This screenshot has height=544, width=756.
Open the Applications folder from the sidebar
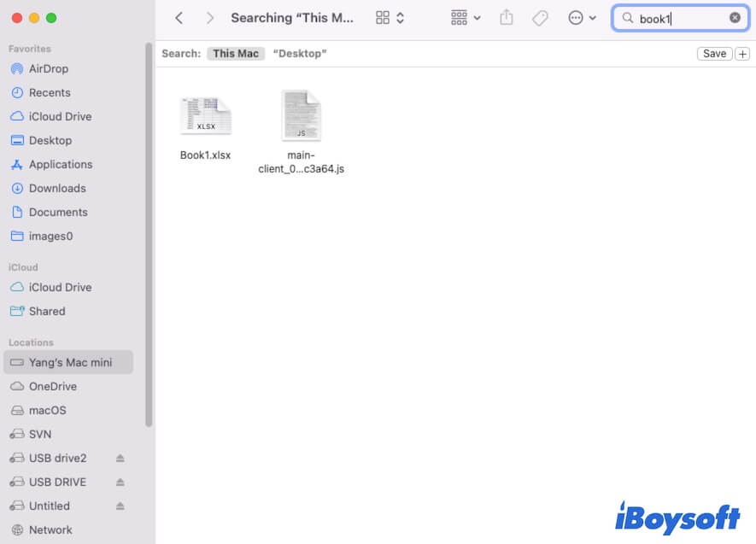pyautogui.click(x=60, y=164)
